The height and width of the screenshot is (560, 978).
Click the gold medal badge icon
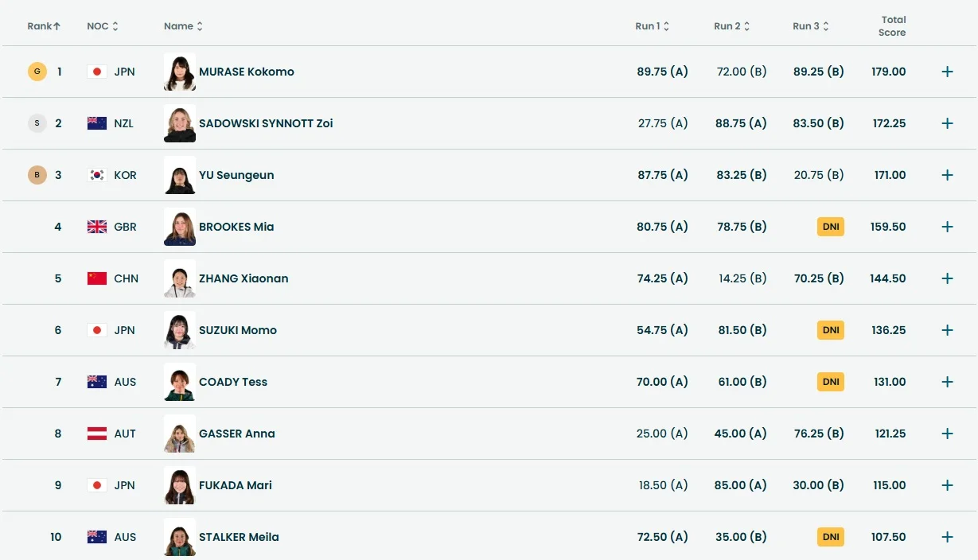[x=37, y=72]
